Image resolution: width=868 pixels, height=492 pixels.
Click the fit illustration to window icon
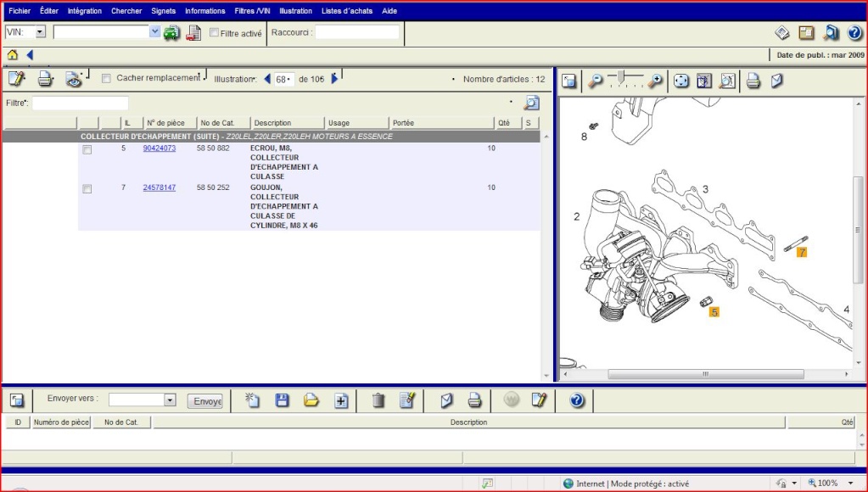[x=703, y=81]
